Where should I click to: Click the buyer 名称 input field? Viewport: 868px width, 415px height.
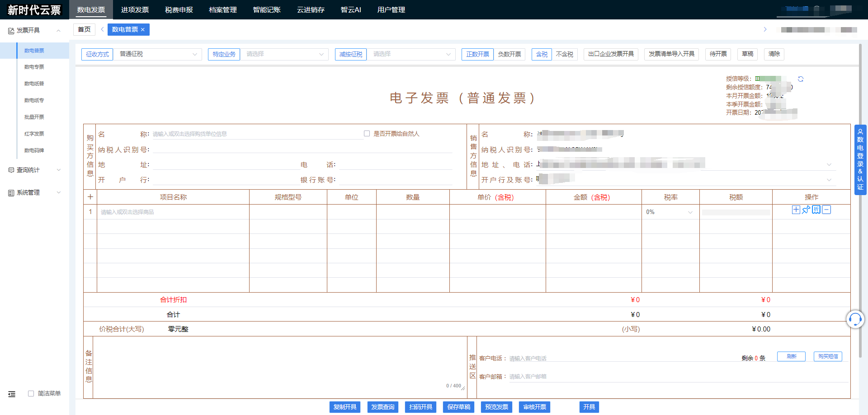click(x=258, y=134)
